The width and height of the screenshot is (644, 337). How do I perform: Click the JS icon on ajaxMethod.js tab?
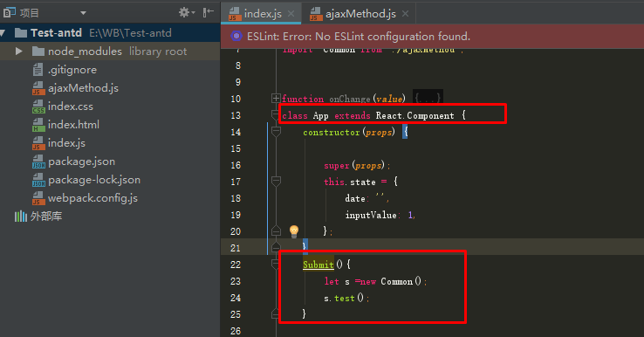coord(316,14)
